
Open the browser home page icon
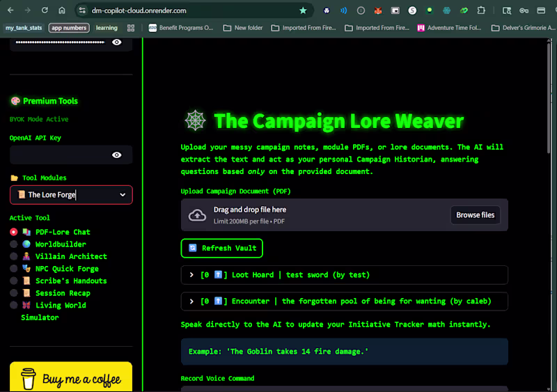pos(62,10)
